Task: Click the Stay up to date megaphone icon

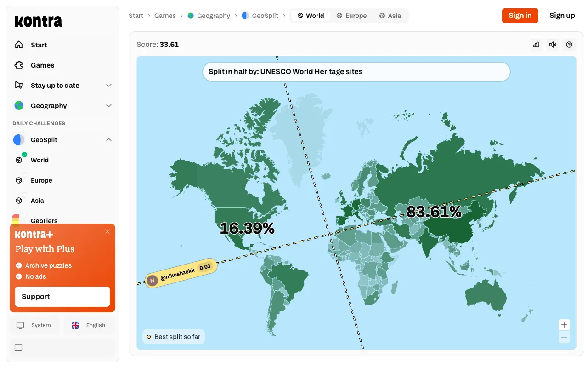Action: (19, 86)
